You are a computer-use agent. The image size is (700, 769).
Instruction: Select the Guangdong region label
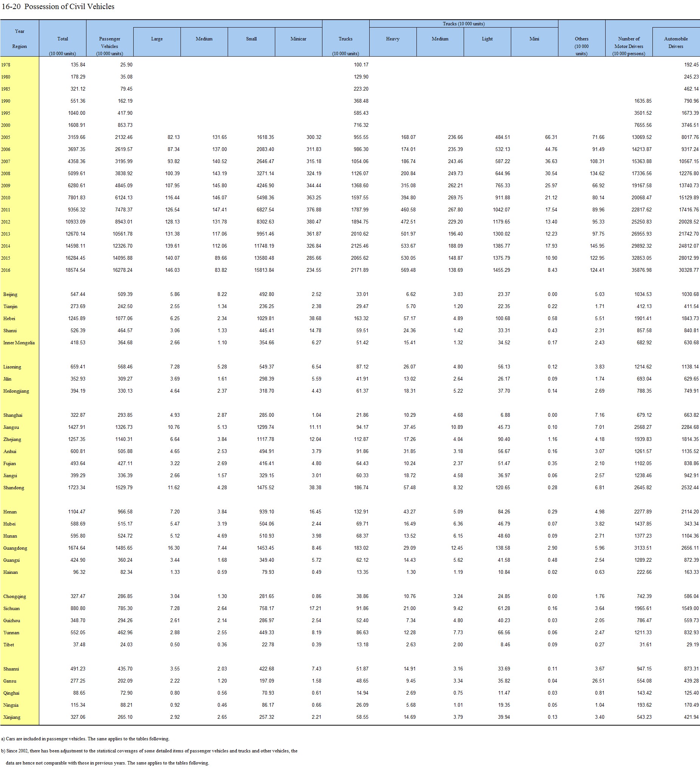[x=15, y=548]
